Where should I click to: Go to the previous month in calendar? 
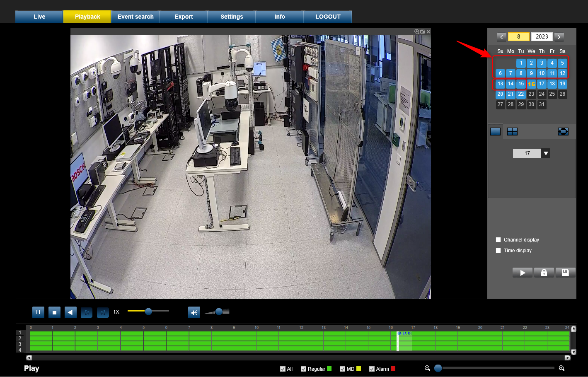tap(501, 37)
